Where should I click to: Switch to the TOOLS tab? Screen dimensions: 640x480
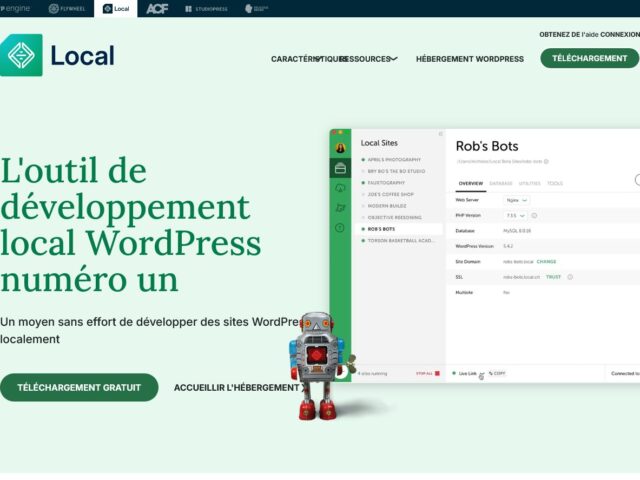point(555,184)
